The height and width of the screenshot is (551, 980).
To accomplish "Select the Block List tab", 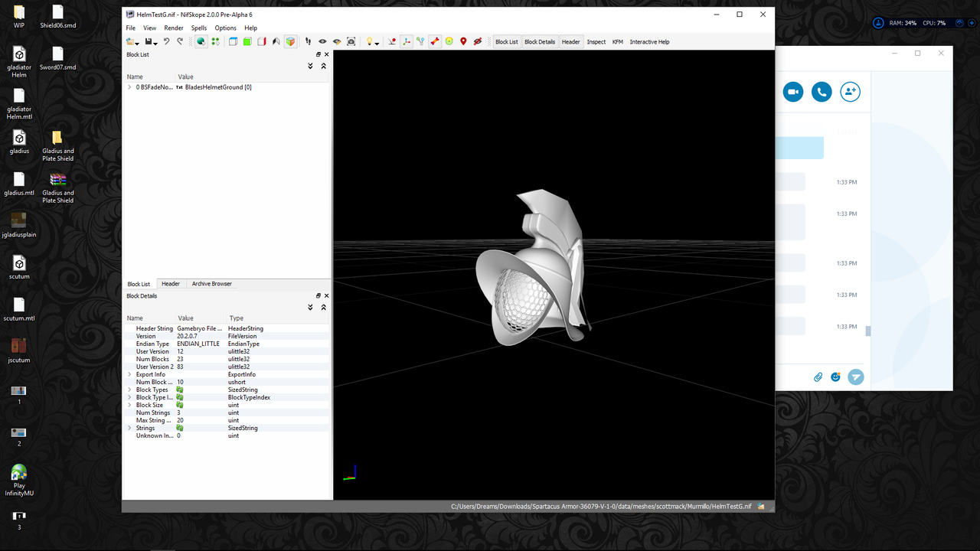I will (139, 284).
